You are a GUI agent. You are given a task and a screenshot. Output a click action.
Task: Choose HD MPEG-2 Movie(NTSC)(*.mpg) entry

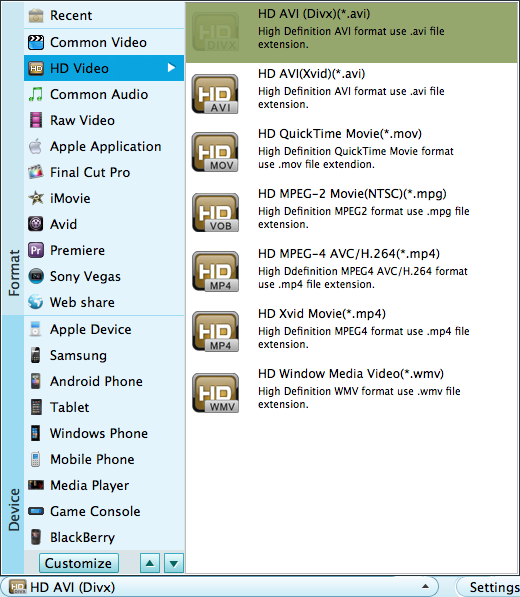point(351,212)
